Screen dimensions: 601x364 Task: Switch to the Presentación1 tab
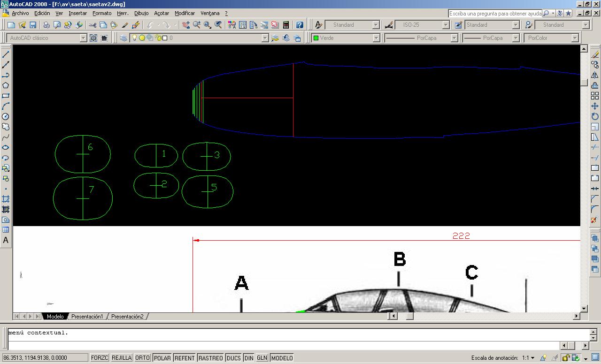click(87, 317)
